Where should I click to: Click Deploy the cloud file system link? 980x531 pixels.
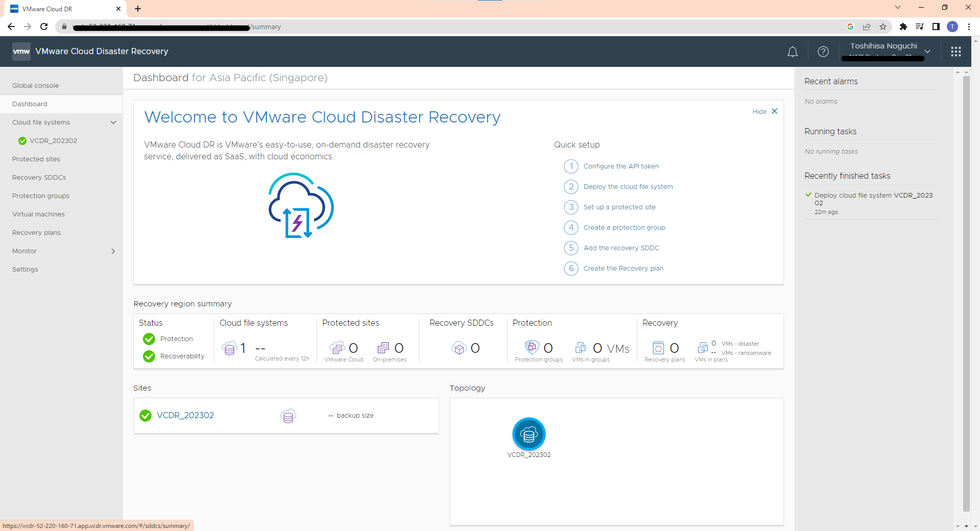tap(628, 187)
